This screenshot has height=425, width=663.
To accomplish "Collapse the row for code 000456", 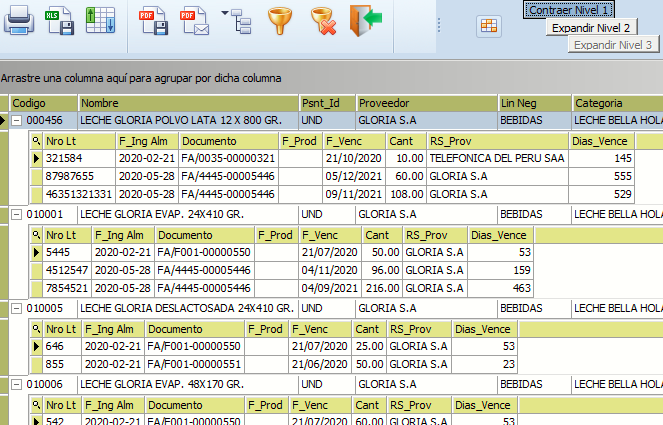I will pyautogui.click(x=16, y=120).
